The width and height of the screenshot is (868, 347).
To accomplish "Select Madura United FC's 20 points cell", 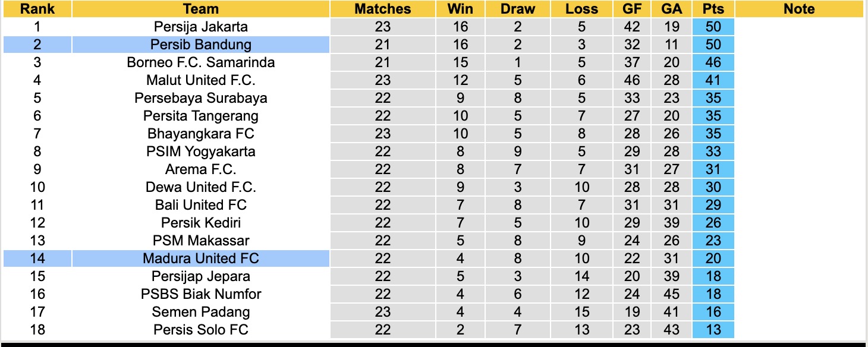I will (713, 258).
